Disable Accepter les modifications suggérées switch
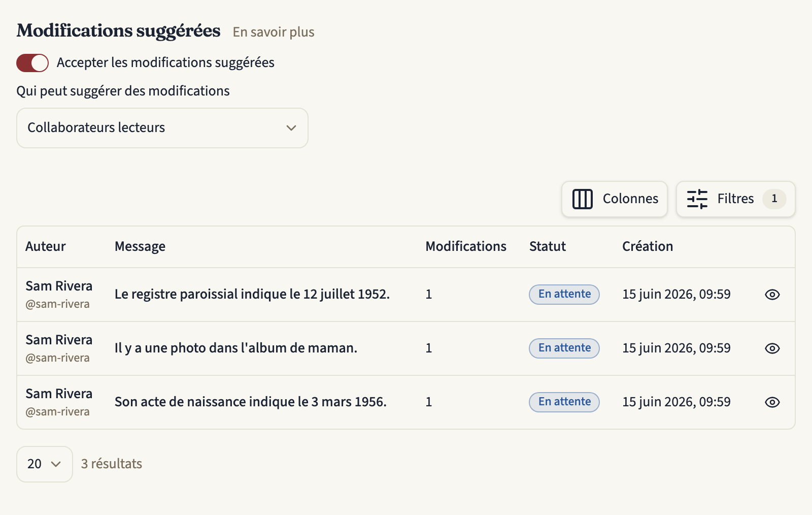Screen dimensions: 812x515 tap(32, 63)
